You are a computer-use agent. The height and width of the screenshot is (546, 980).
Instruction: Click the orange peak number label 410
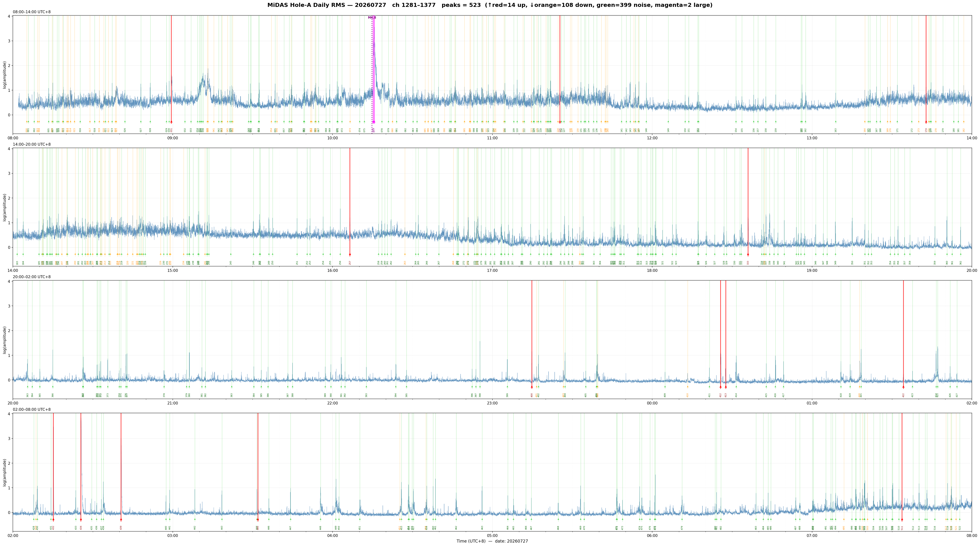[687, 395]
